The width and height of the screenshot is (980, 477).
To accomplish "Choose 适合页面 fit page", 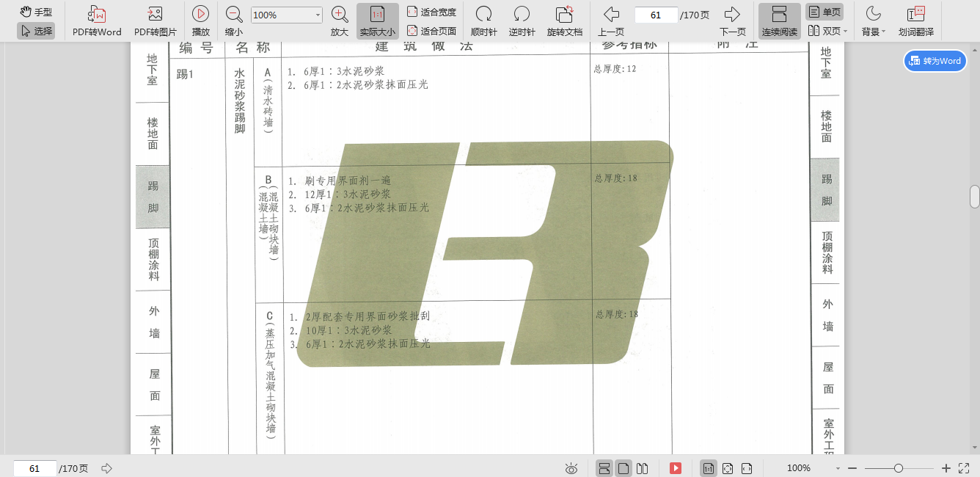I will [431, 31].
